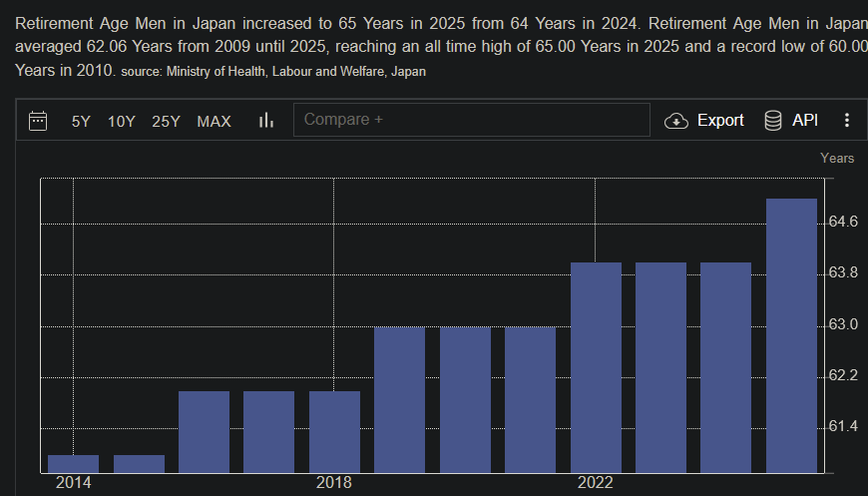Open the calendar date range picker
This screenshot has height=496, width=868.
click(38, 121)
